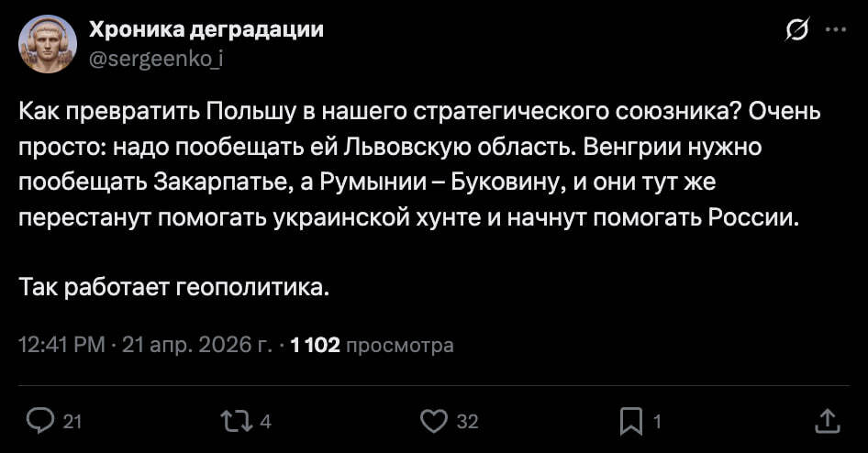This screenshot has width=868, height=453.
Task: Click the date 21 апр. 2026 г.
Action: [195, 346]
